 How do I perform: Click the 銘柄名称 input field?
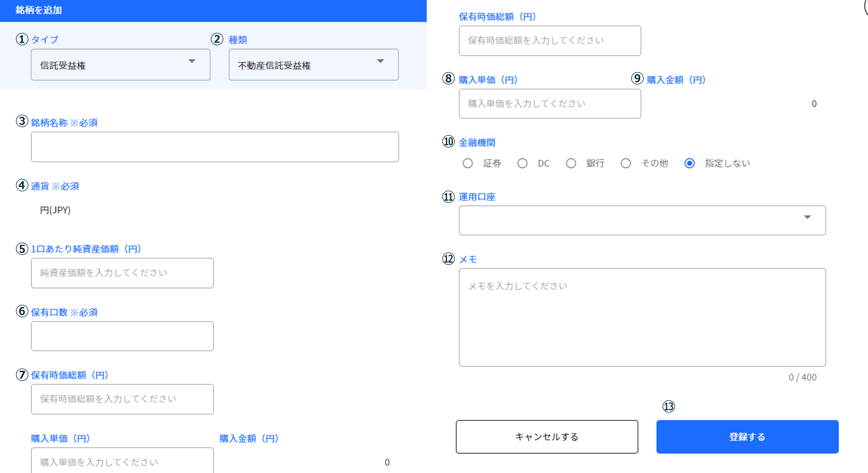[x=215, y=147]
